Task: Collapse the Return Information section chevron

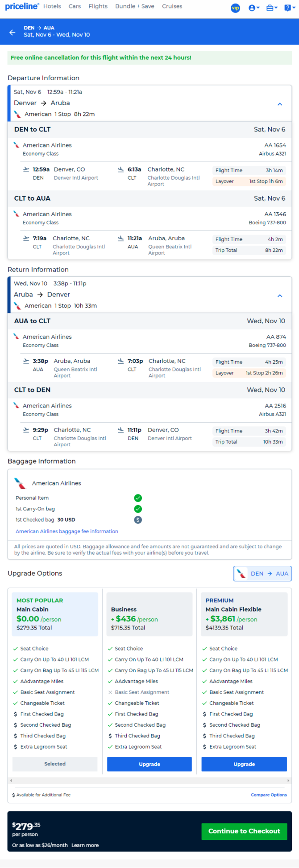Action: (x=280, y=296)
